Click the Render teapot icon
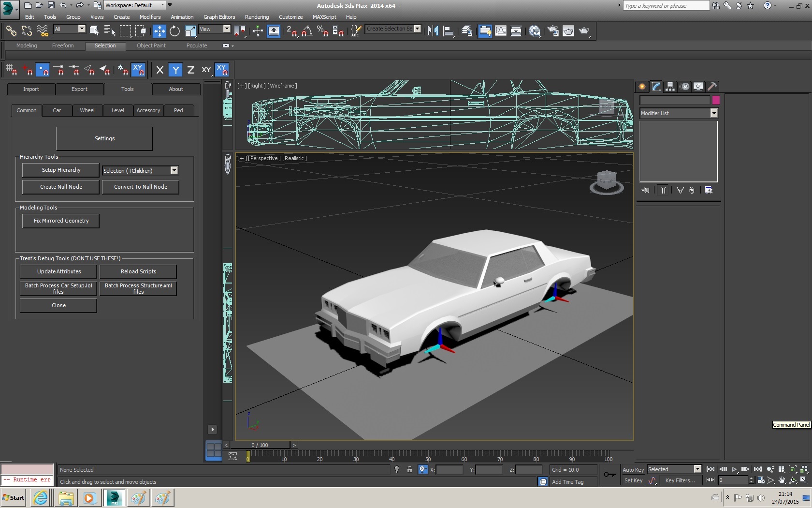 (584, 31)
